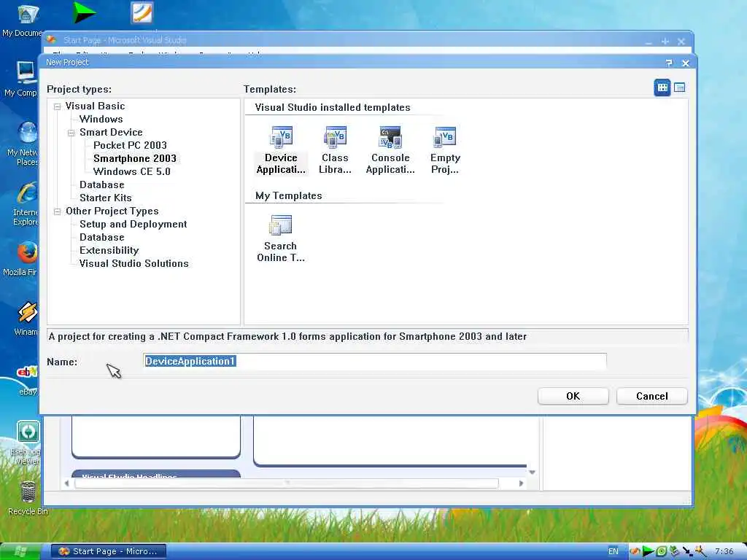
Task: Open the Event Log Viewer desktop icon
Action: tap(27, 443)
